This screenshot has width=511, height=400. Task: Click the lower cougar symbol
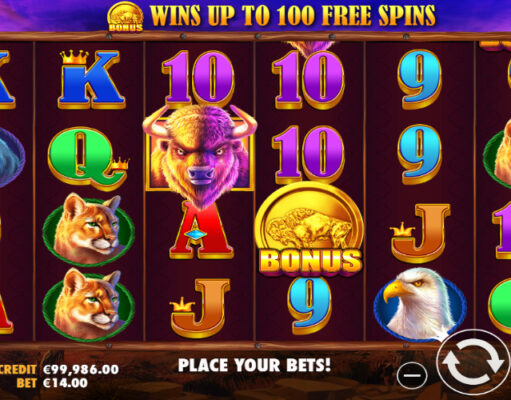tap(89, 305)
